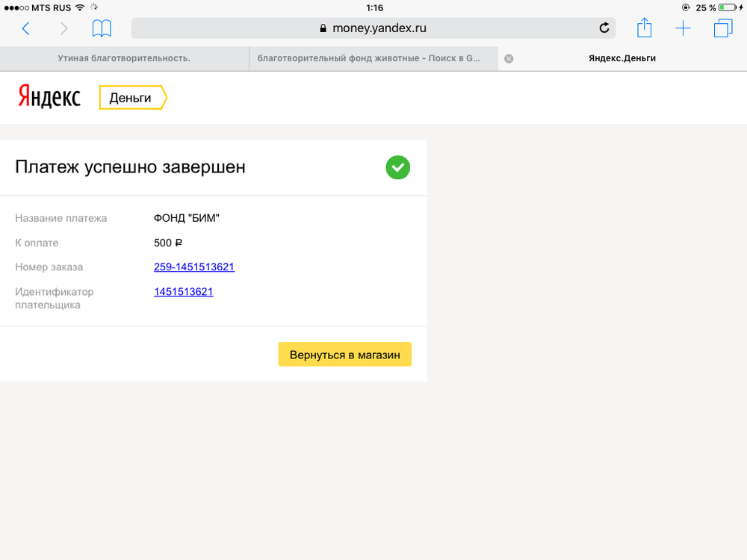Tap the Safari forward arrow

[x=63, y=28]
